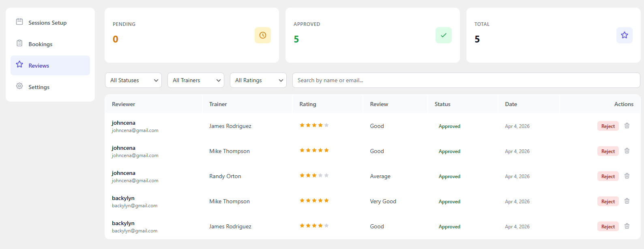Screen dimensions: 644x249
Task: Click the Rating column header
Action: 307,104
